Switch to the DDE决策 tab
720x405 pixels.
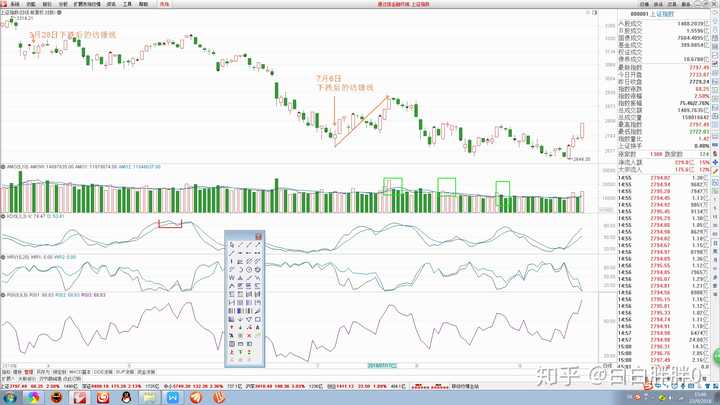pos(103,372)
